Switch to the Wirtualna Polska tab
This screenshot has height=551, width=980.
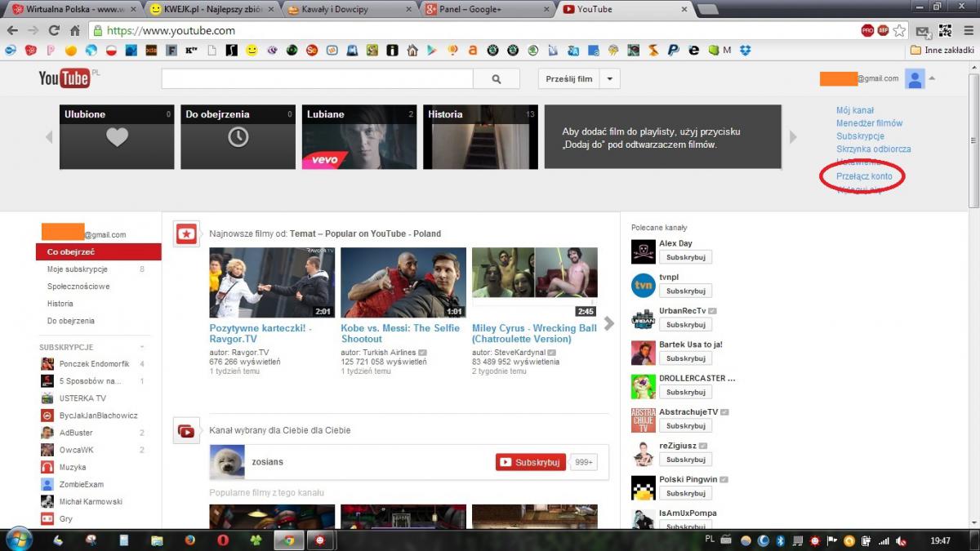75,9
